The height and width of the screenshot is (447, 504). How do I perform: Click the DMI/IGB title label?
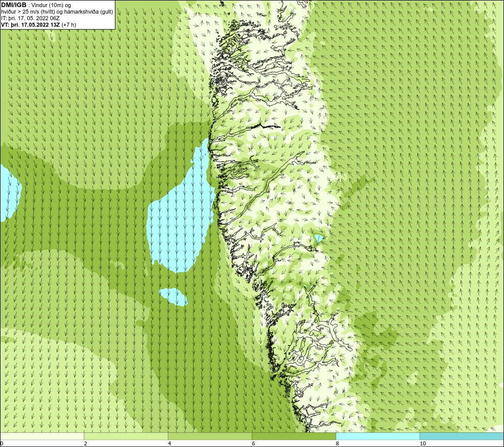(x=14, y=5)
